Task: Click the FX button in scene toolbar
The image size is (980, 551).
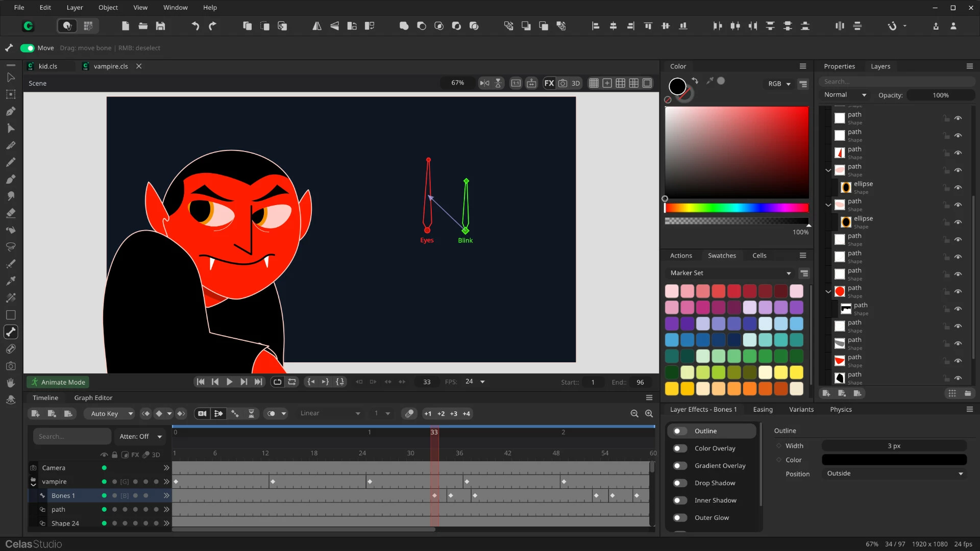Action: tap(549, 83)
